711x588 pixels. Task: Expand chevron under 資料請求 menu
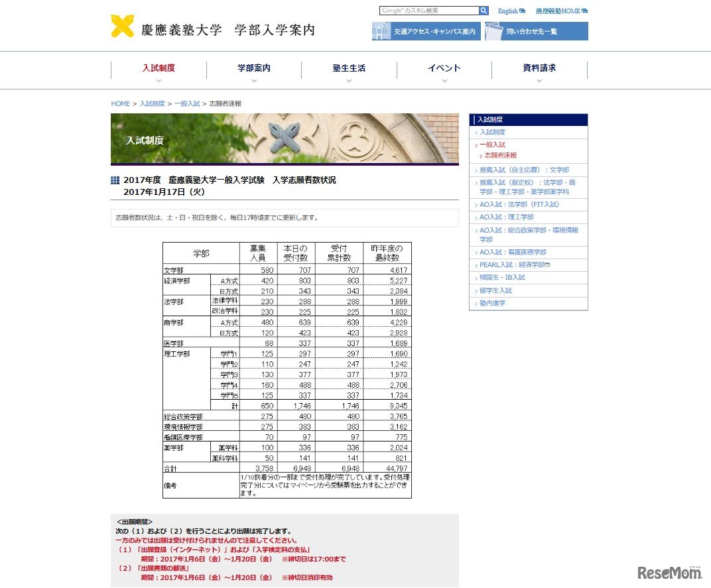tap(539, 81)
